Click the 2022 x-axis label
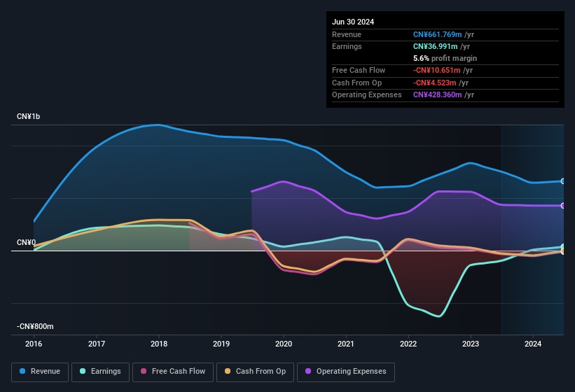 point(408,344)
